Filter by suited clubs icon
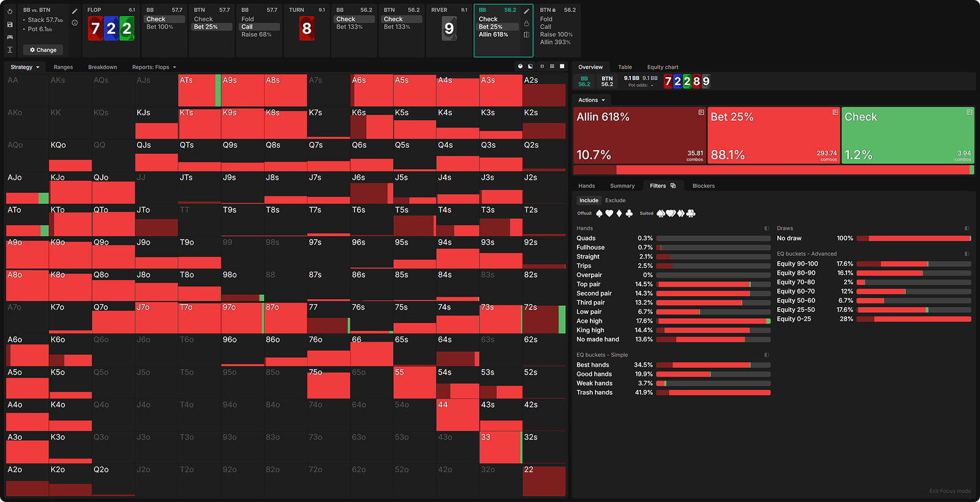This screenshot has height=502, width=980. click(x=691, y=213)
